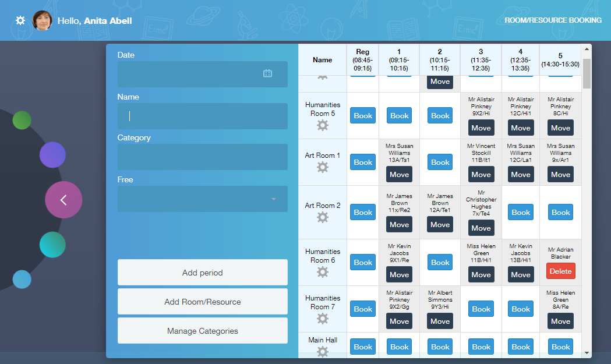Viewport: 611px width, 364px height.
Task: Delete Mr Adrian Blacker's booking
Action: [x=560, y=271]
